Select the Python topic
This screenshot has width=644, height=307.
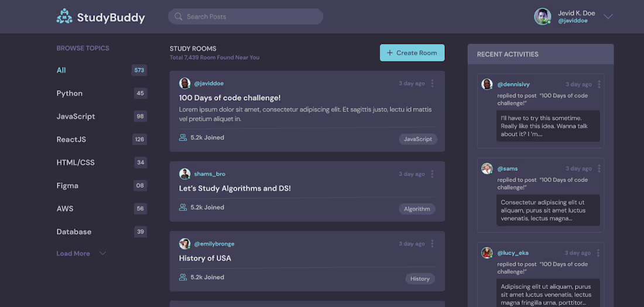[x=70, y=94]
